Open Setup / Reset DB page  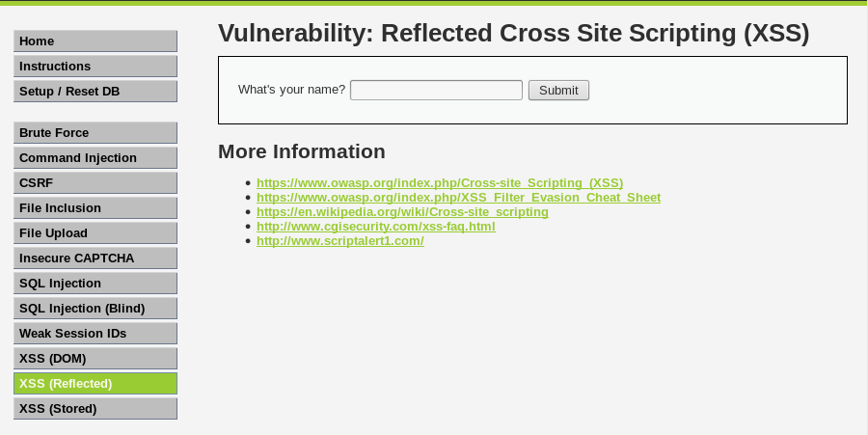tap(95, 92)
